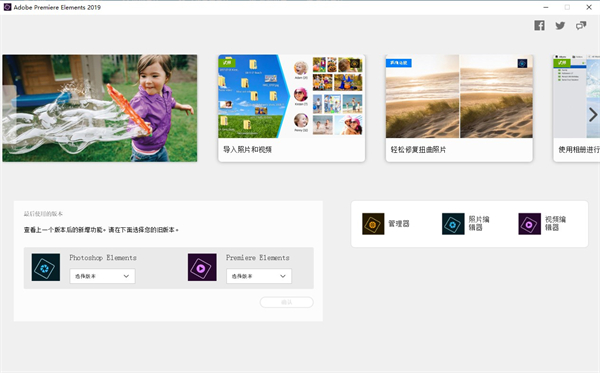
Task: Click the 最后使用的版本 heading text
Action: (43, 214)
